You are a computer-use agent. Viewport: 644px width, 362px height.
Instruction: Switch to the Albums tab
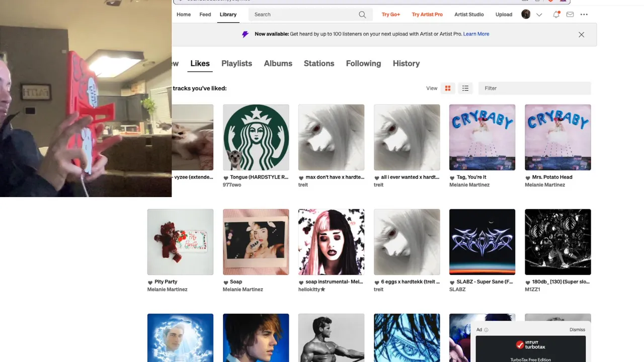278,63
